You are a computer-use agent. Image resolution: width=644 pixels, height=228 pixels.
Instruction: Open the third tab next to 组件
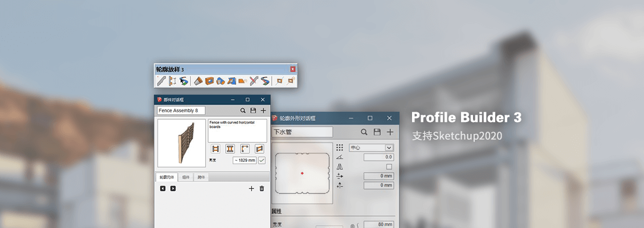point(201,177)
